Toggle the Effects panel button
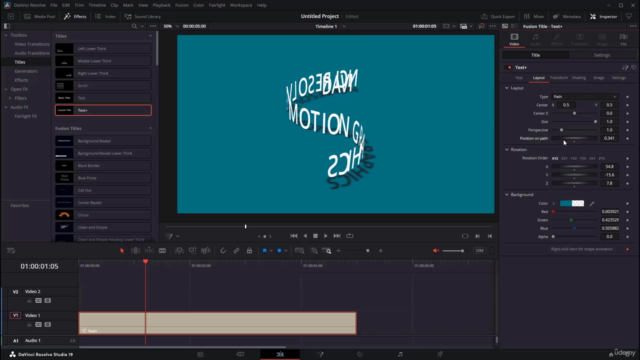 coord(75,16)
